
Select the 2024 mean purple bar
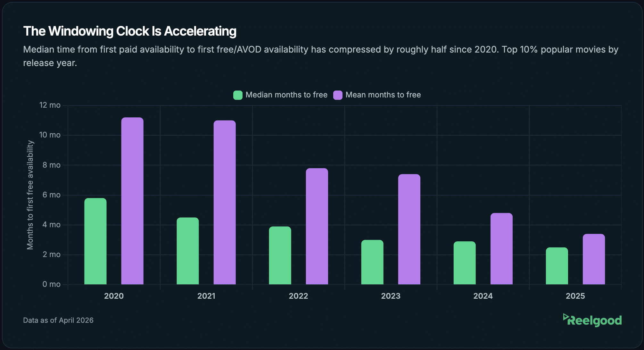tap(501, 249)
